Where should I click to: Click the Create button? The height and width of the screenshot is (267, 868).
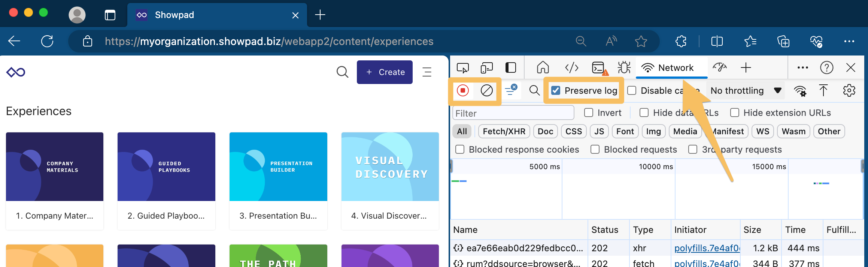[385, 72]
